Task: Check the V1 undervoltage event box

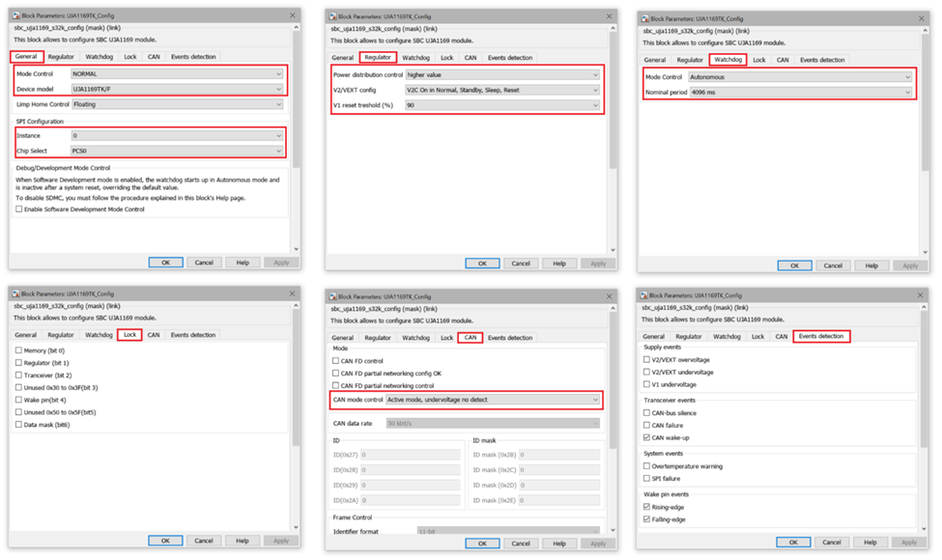Action: [647, 384]
